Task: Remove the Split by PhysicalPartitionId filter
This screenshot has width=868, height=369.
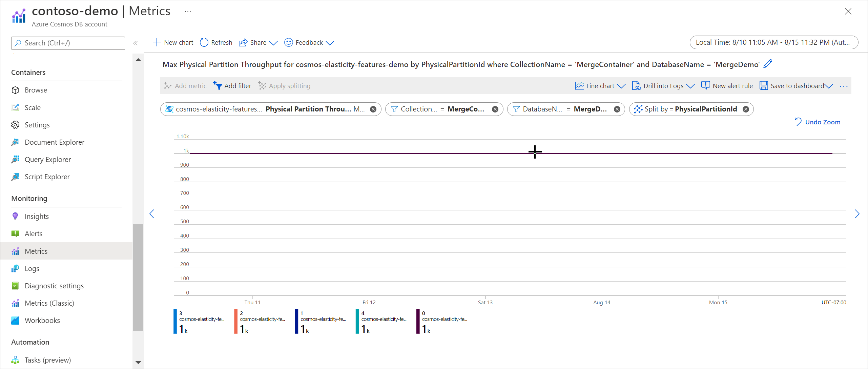Action: point(747,108)
